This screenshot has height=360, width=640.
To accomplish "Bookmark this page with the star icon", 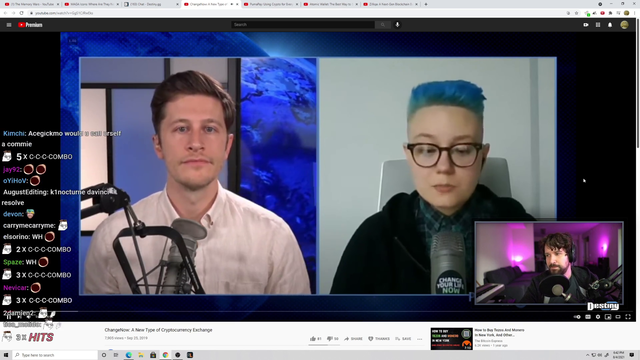I will tap(576, 13).
